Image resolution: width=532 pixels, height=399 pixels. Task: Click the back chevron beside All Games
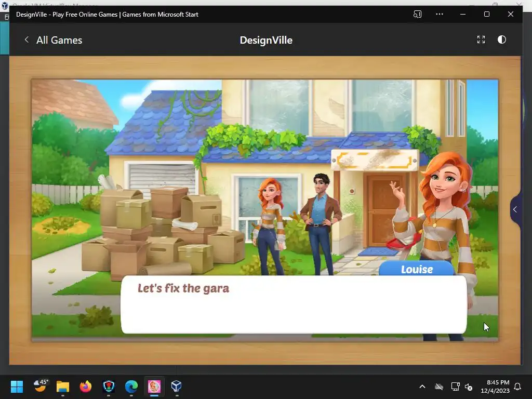[27, 39]
